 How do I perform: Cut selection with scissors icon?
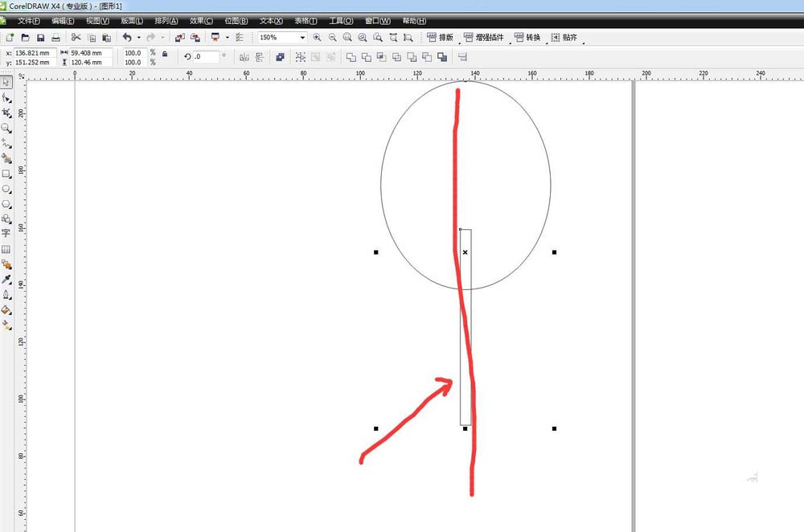(76, 38)
